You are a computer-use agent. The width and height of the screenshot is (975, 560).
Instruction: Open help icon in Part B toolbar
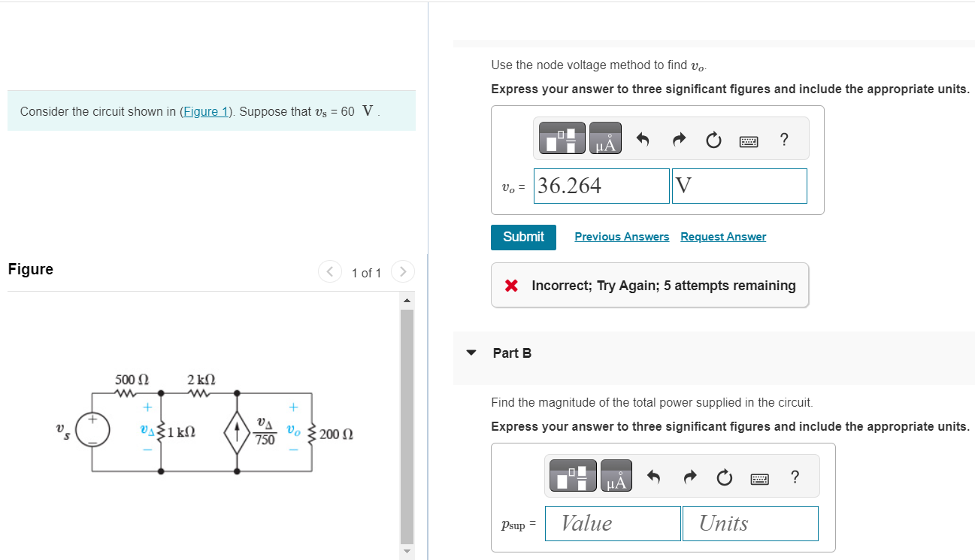click(x=795, y=477)
